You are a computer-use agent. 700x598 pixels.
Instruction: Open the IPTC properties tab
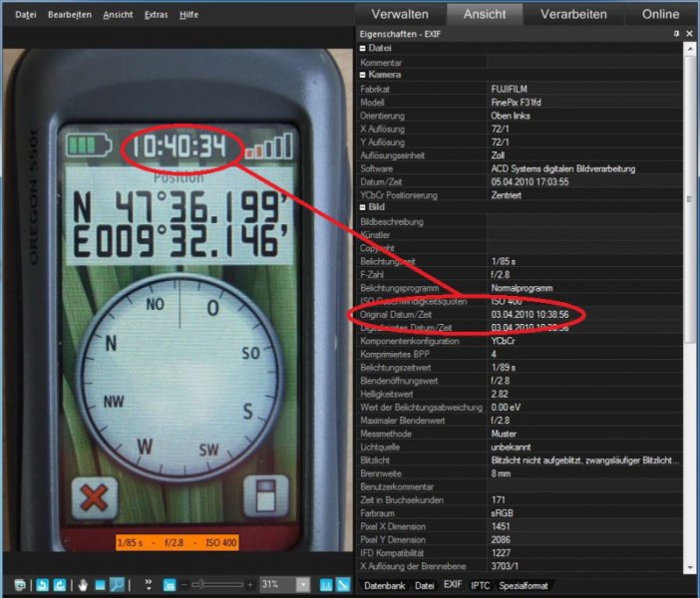tap(480, 585)
